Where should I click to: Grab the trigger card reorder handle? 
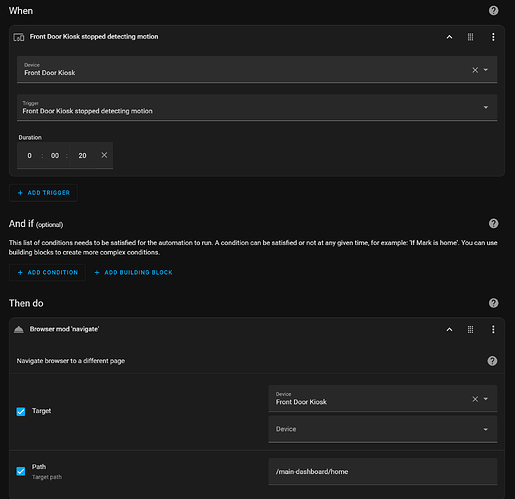coord(470,37)
